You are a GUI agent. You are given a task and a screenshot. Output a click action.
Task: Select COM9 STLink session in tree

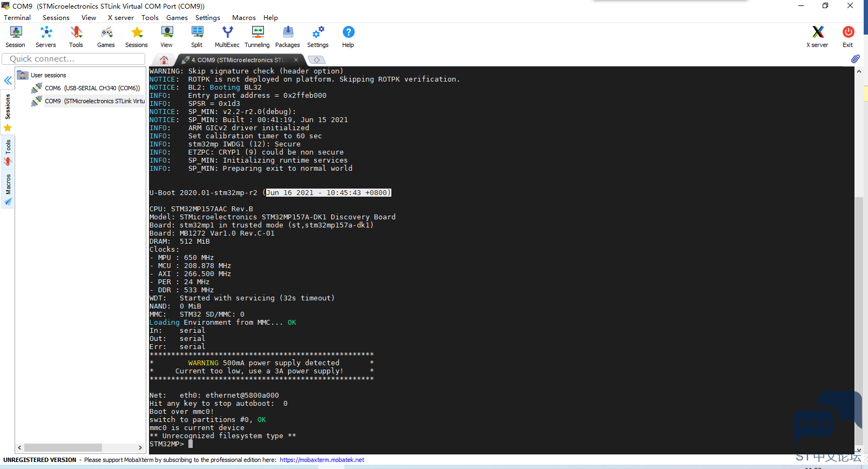click(x=94, y=101)
